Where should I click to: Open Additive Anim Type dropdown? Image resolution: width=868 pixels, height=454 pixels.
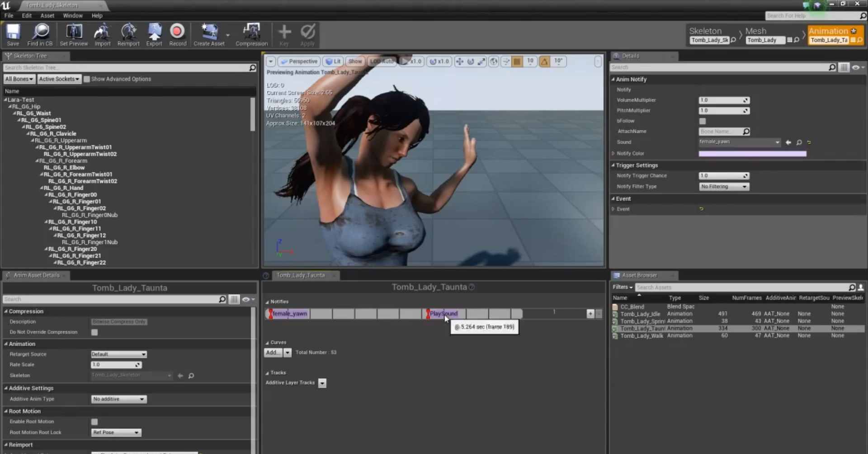coord(119,399)
